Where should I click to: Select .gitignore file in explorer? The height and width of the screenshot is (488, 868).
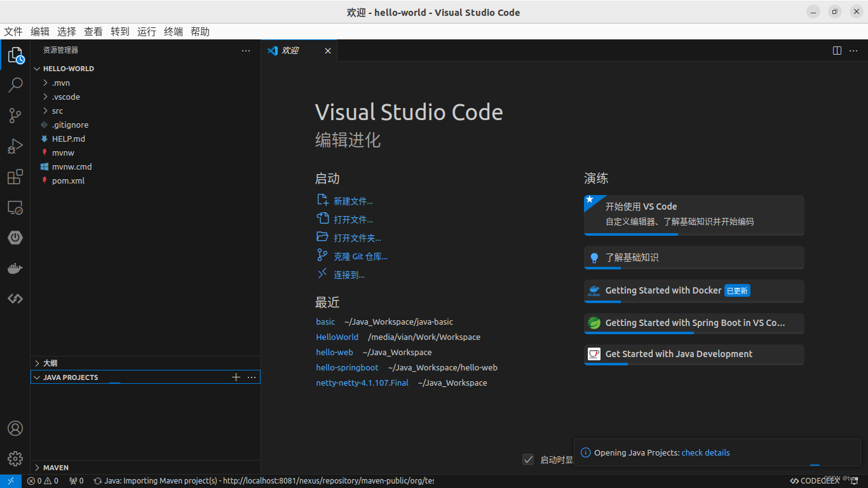click(x=145, y=125)
